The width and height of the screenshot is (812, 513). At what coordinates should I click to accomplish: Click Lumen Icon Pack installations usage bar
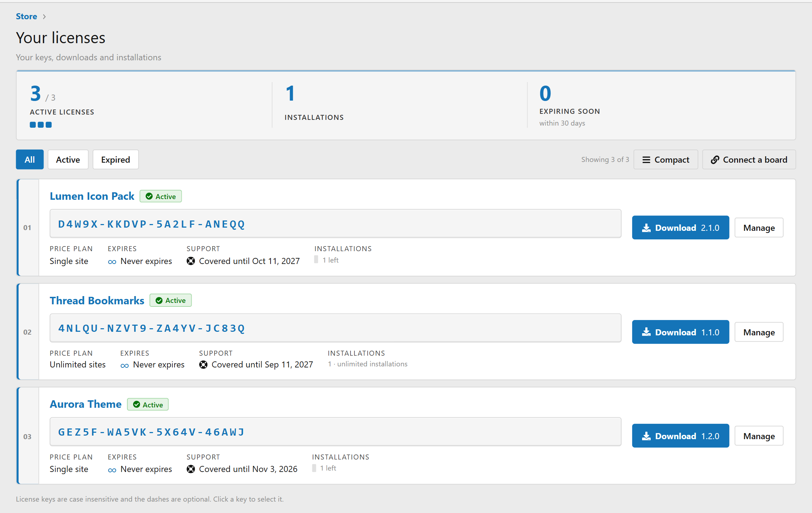pos(316,260)
